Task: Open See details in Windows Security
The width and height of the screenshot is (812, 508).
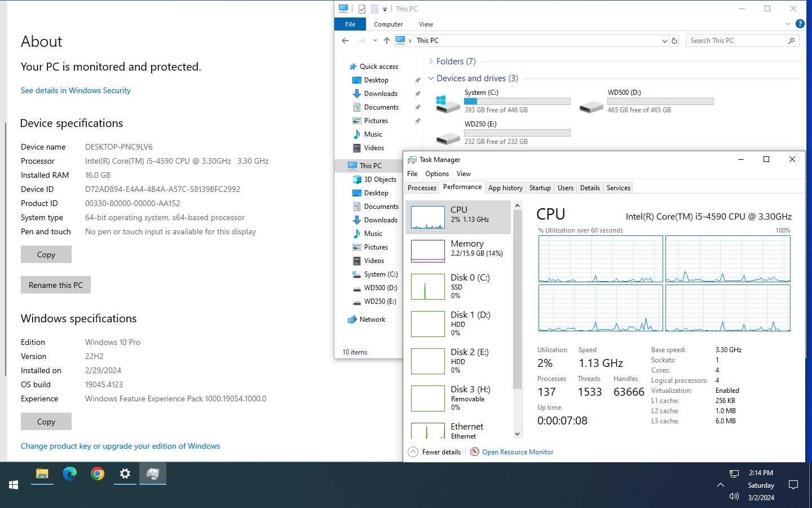Action: [76, 90]
